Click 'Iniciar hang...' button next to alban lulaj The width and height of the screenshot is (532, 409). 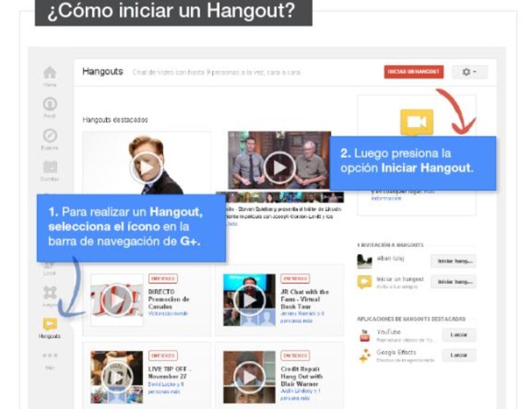pyautogui.click(x=454, y=261)
